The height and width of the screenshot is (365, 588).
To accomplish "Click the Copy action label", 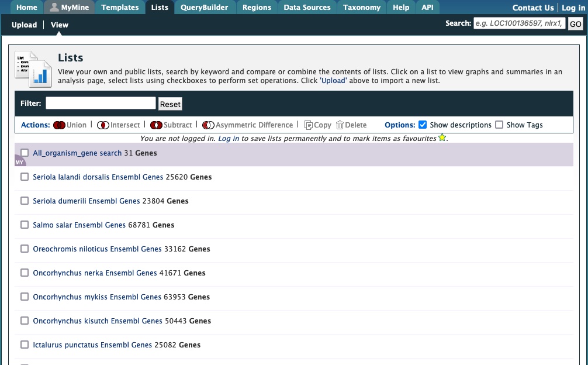I will pos(323,125).
